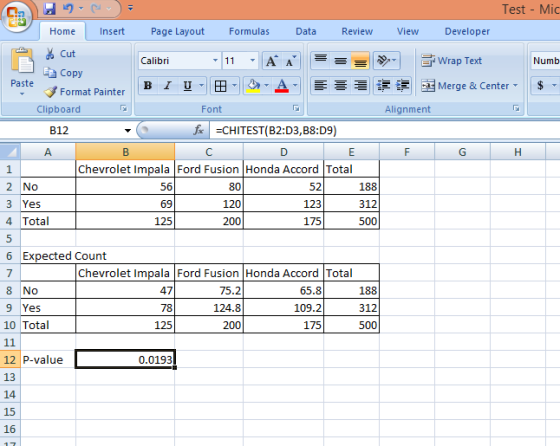Toggle Bottom Align vertical alignment
The width and height of the screenshot is (560, 446).
point(360,60)
